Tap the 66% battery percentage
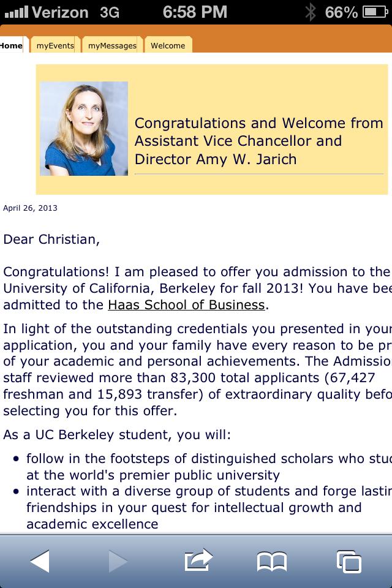This screenshot has width=392, height=588. (x=342, y=12)
